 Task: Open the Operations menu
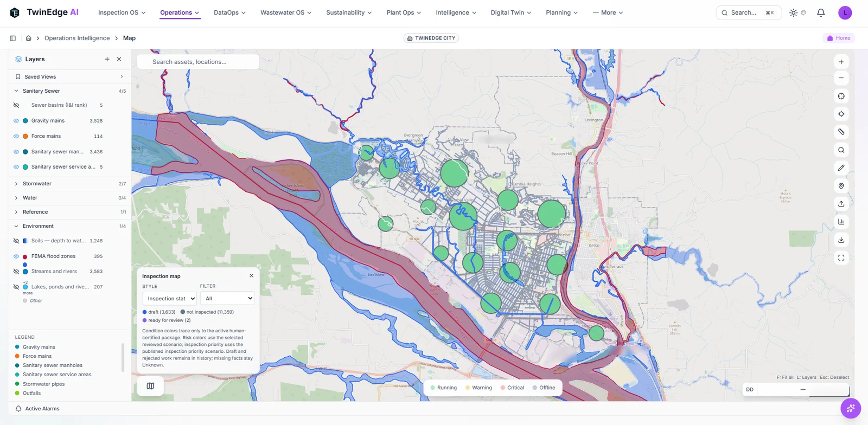[180, 12]
